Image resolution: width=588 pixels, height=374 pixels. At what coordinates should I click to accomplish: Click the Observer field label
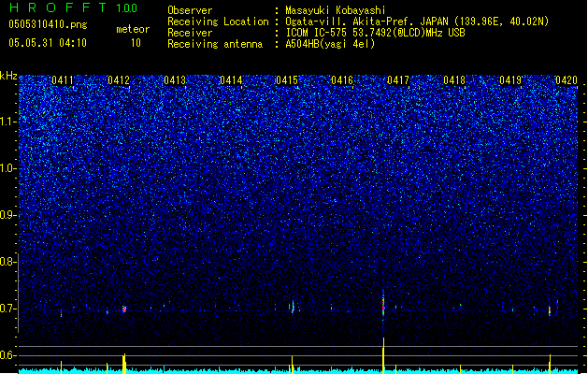pos(190,10)
